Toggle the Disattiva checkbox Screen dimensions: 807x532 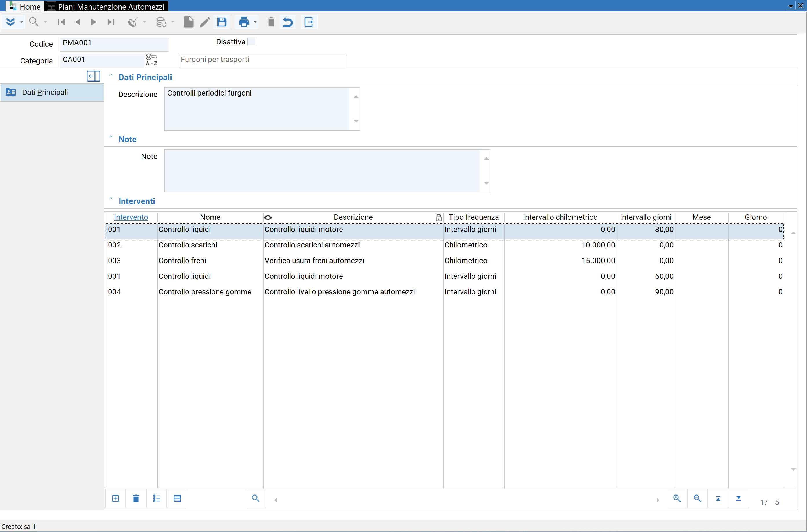pyautogui.click(x=251, y=42)
